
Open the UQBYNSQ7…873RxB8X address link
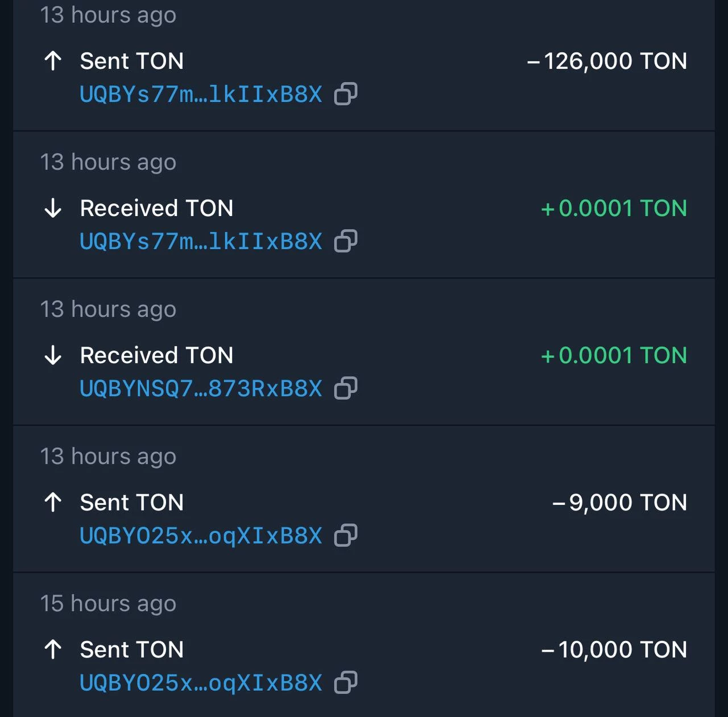click(x=200, y=388)
